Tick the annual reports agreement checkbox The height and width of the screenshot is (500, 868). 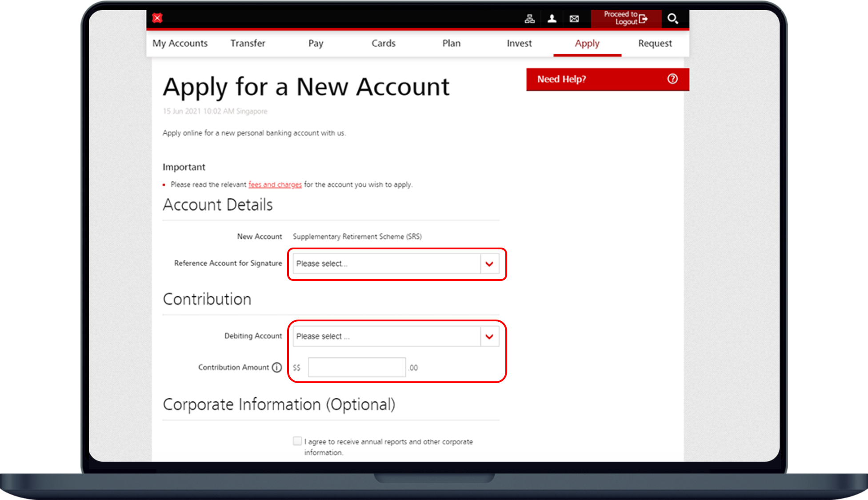click(x=297, y=441)
